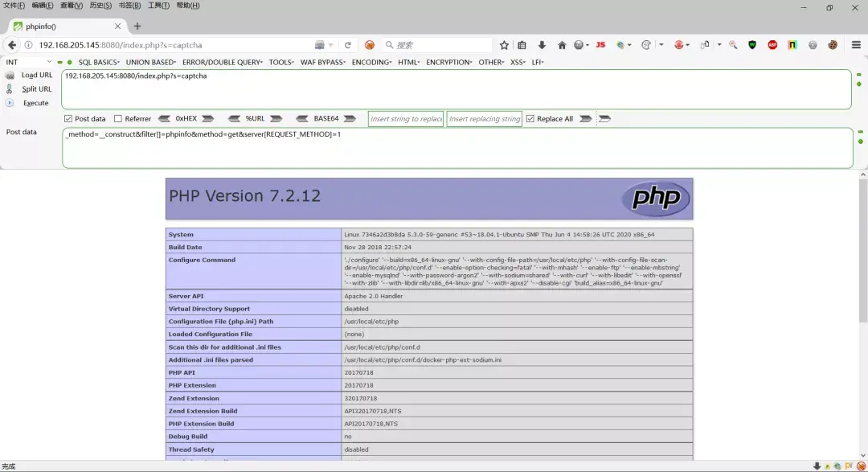Open the INT type dropdown
Viewport: 868px width, 472px height.
coord(28,62)
